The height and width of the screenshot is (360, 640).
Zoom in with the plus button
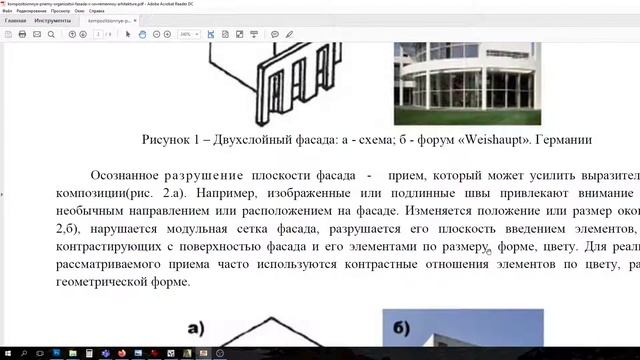[x=167, y=35]
